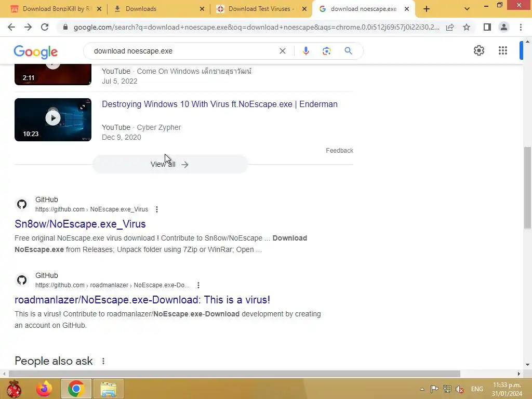This screenshot has height=399, width=532.
Task: Open the Chrome three-dot menu
Action: tap(521, 27)
